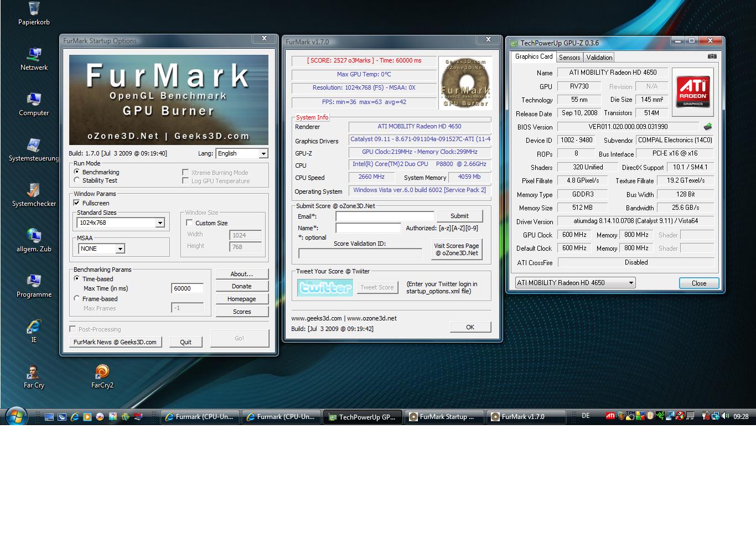756x538 pixels.
Task: Click the power plug tray icon
Action: (706, 416)
